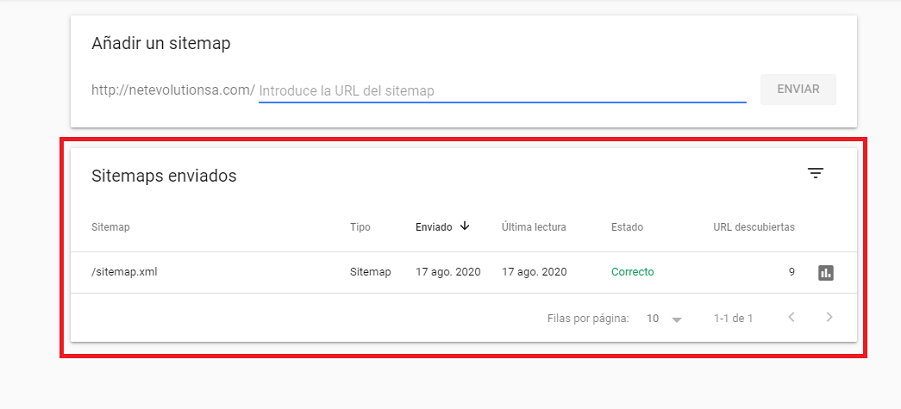Click the green Correcto status
Image resolution: width=901 pixels, height=409 pixels.
click(x=632, y=272)
